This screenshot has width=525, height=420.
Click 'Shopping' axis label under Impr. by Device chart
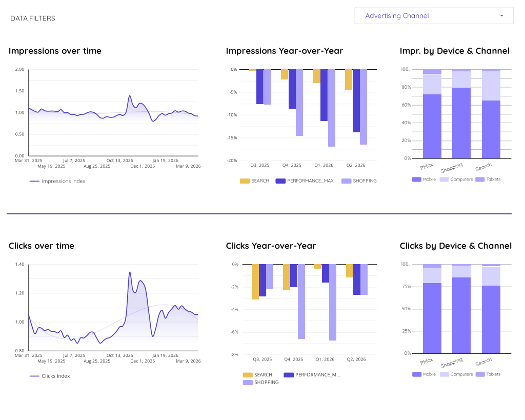pyautogui.click(x=452, y=168)
